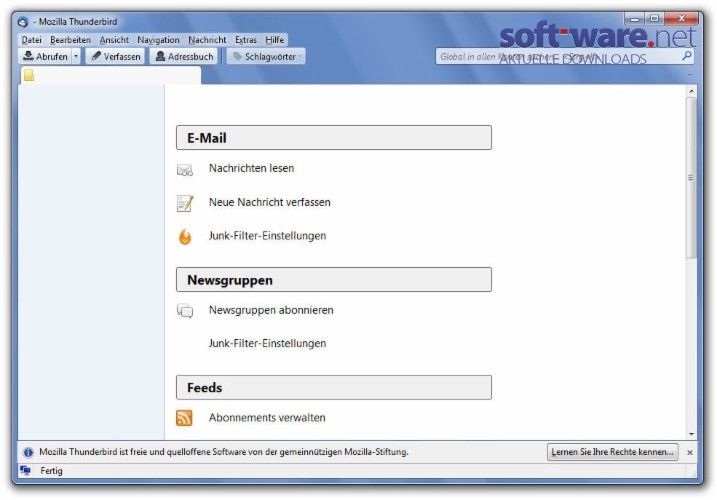Click the flame junk filter icon
Image resolution: width=717 pixels, height=500 pixels.
coord(185,237)
